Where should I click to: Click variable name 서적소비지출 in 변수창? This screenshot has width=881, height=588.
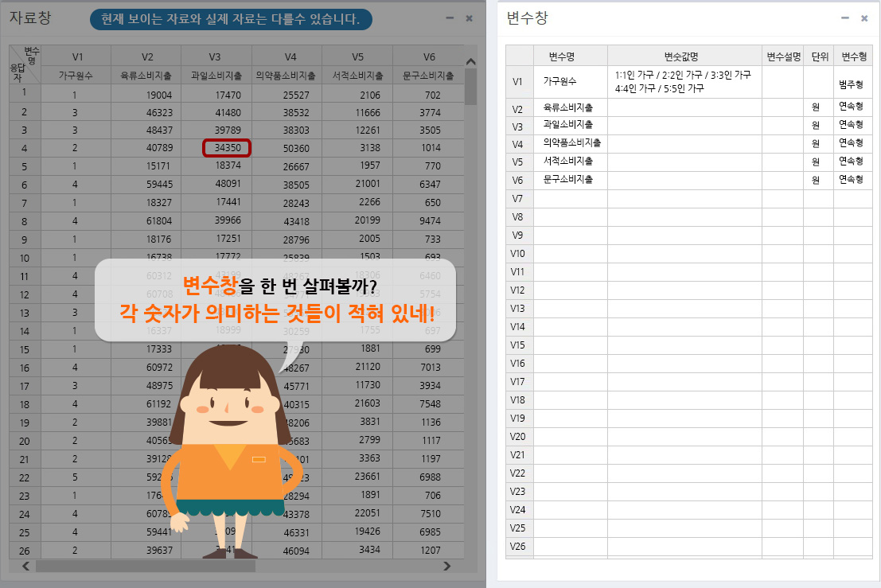[567, 161]
